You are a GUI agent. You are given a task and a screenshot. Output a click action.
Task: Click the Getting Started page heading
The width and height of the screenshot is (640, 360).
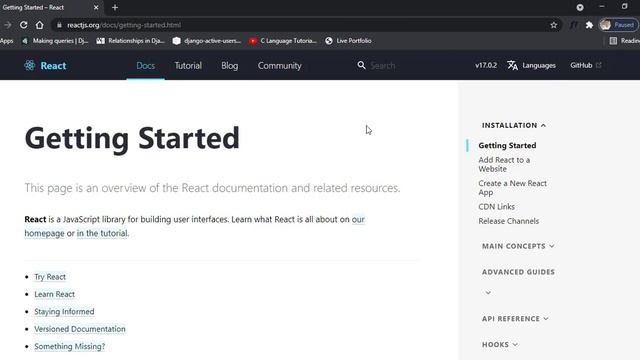click(x=132, y=138)
